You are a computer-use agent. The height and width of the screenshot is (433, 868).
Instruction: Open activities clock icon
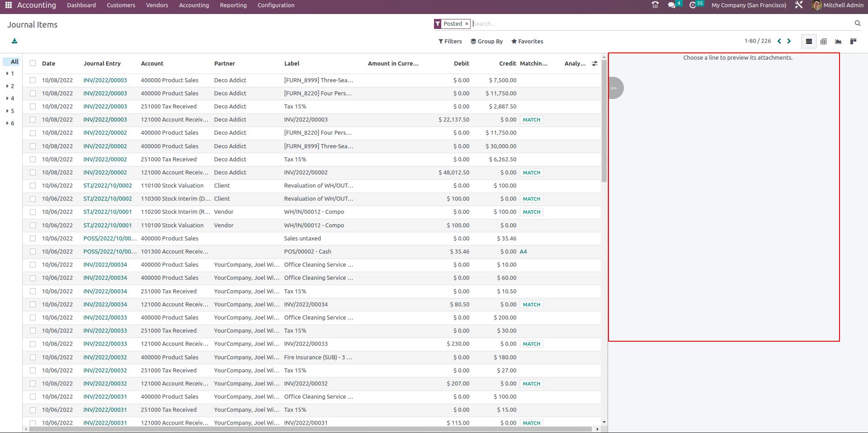coord(693,5)
